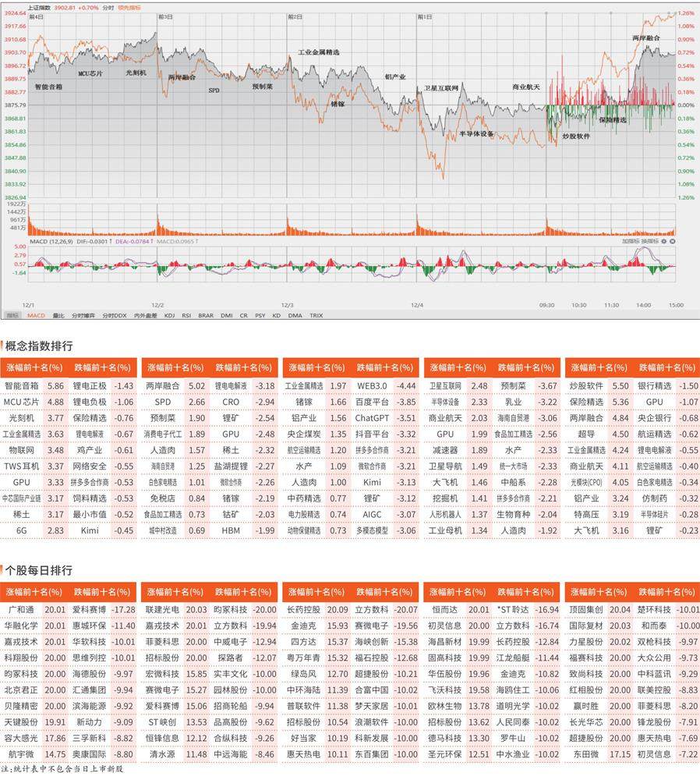Image resolution: width=700 pixels, height=780 pixels.
Task: Choose the TRIX indicator tab
Action: (x=316, y=315)
